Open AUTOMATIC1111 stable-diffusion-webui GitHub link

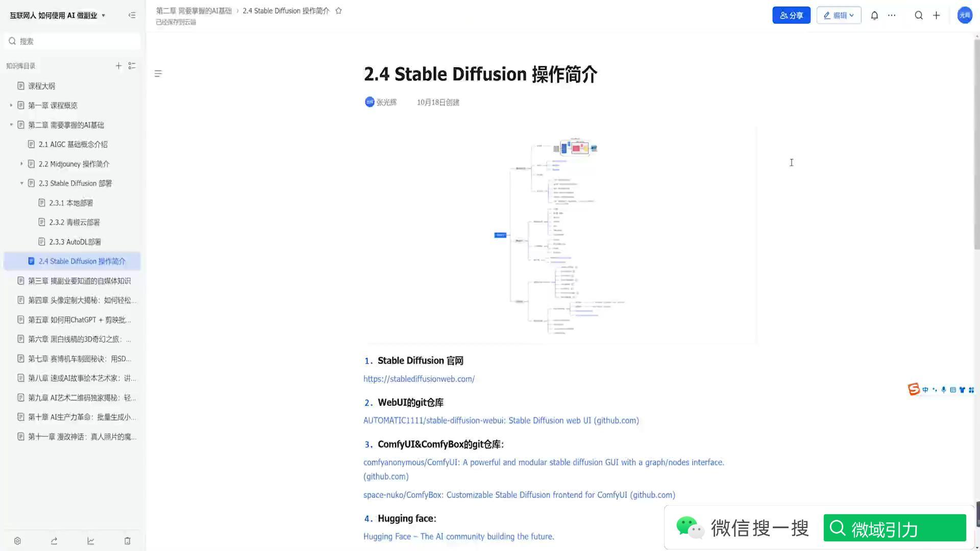click(x=501, y=420)
